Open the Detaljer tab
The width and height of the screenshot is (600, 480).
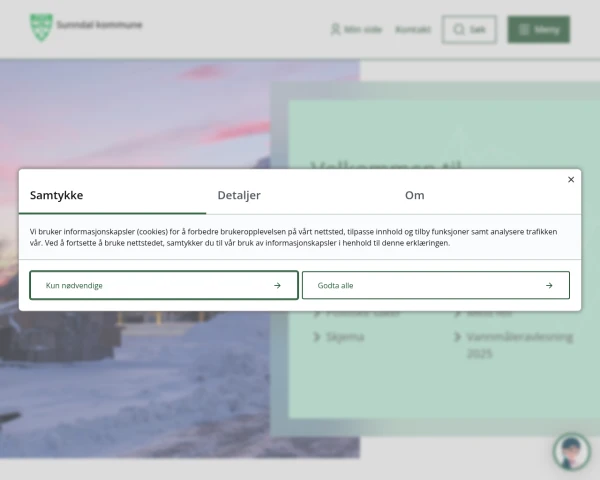pos(300,195)
